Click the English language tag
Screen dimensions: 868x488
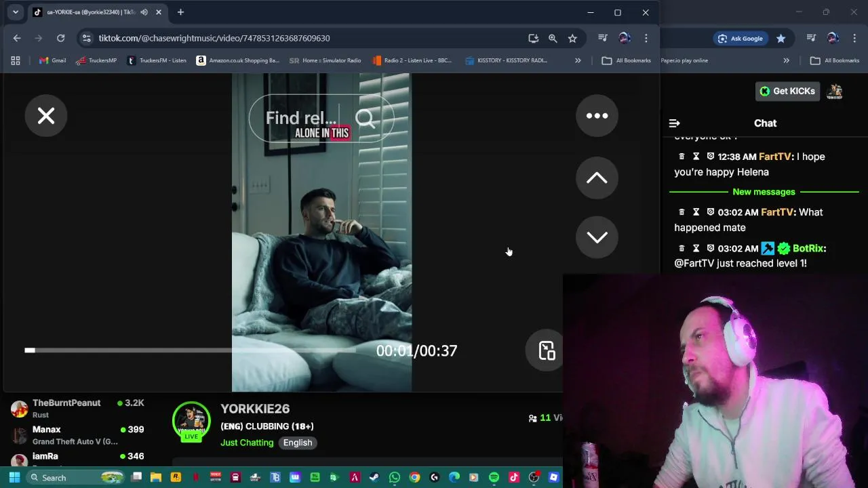298,443
